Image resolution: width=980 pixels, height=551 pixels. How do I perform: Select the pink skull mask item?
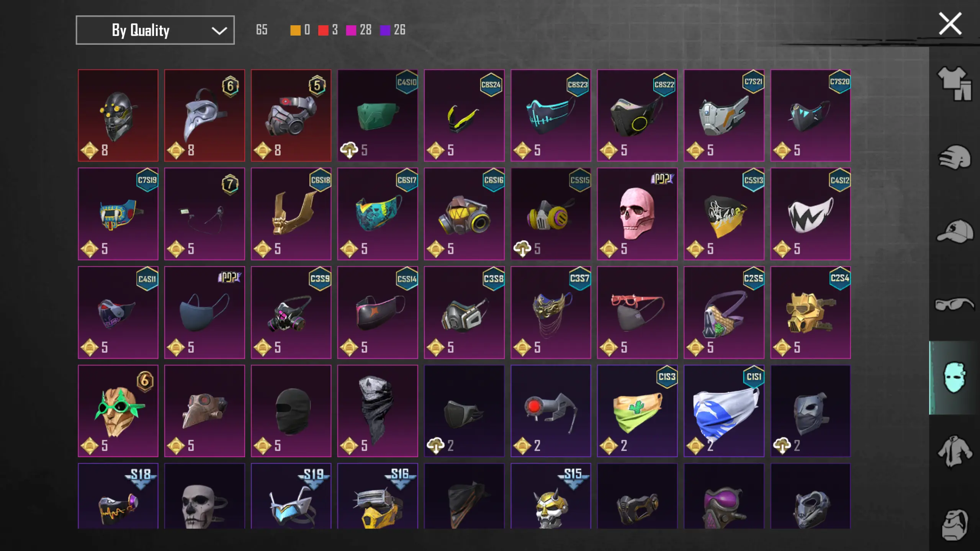(637, 214)
